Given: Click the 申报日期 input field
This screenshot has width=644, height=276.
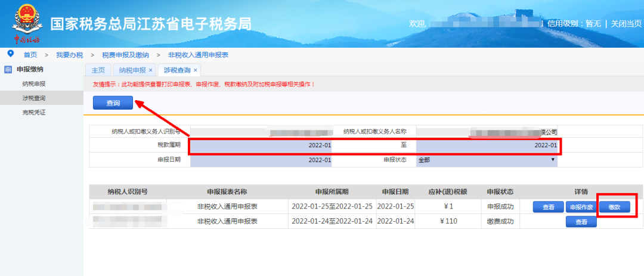Looking at the screenshot, I should tap(261, 160).
